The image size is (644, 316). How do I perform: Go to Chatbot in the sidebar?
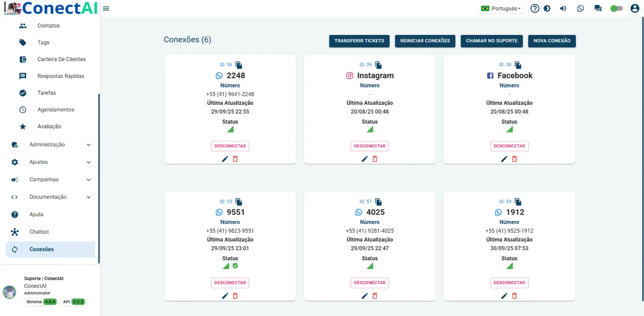click(39, 232)
